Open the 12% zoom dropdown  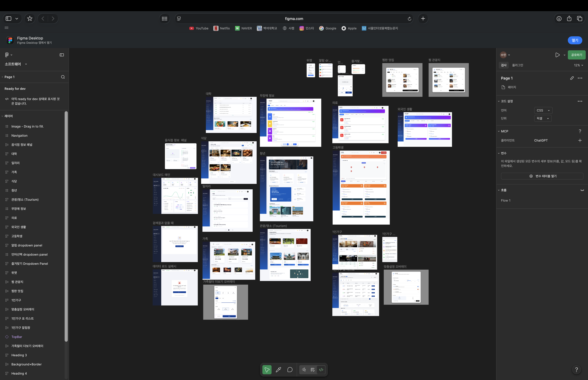(x=578, y=65)
